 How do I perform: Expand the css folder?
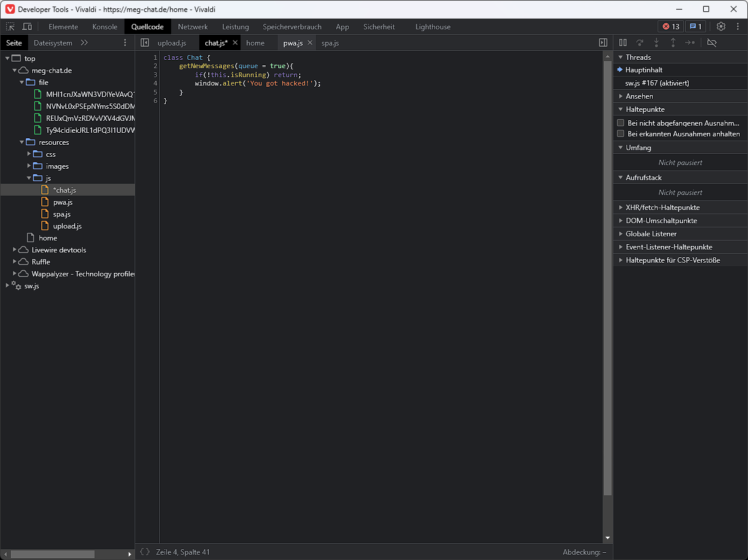29,154
